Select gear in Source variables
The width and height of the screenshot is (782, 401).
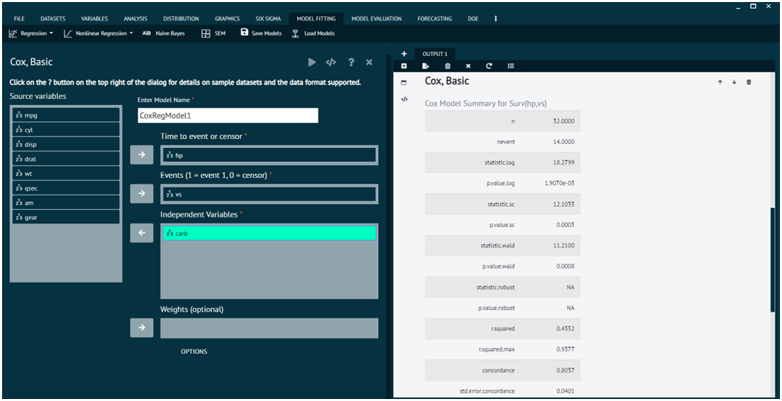pos(66,217)
